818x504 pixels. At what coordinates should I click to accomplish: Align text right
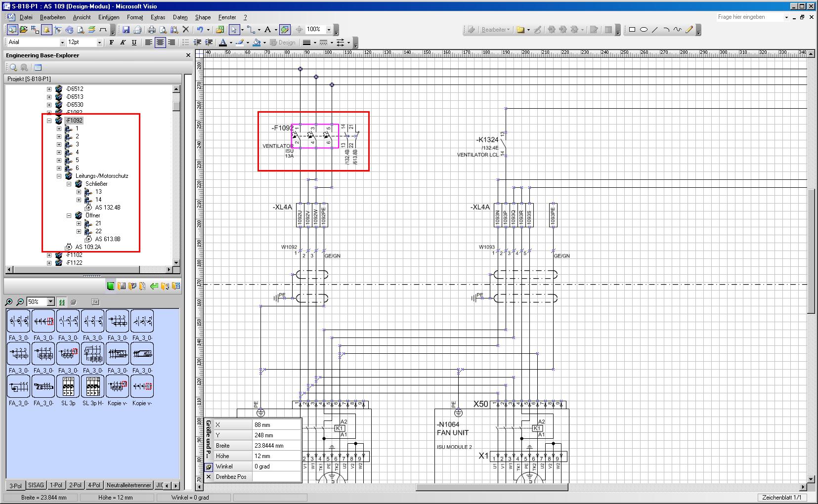(171, 42)
